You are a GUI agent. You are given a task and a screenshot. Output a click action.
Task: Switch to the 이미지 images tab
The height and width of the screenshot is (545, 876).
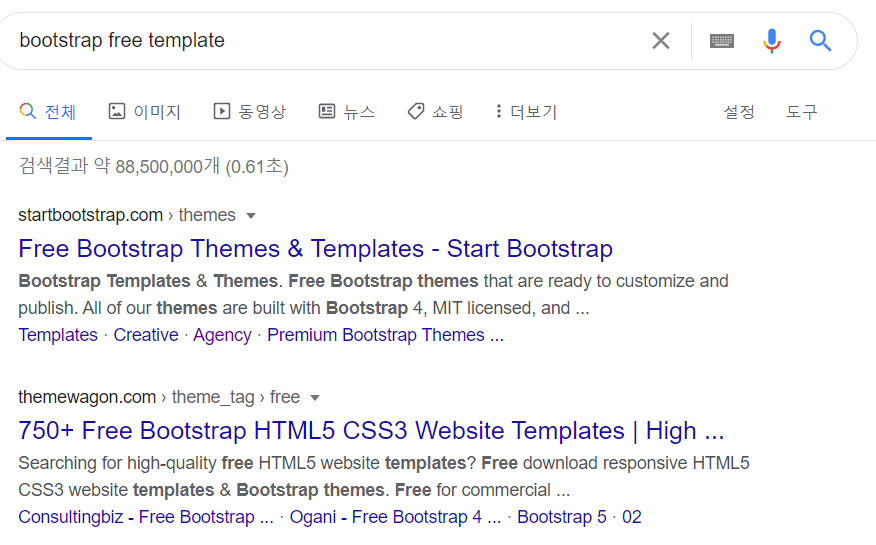pos(145,112)
